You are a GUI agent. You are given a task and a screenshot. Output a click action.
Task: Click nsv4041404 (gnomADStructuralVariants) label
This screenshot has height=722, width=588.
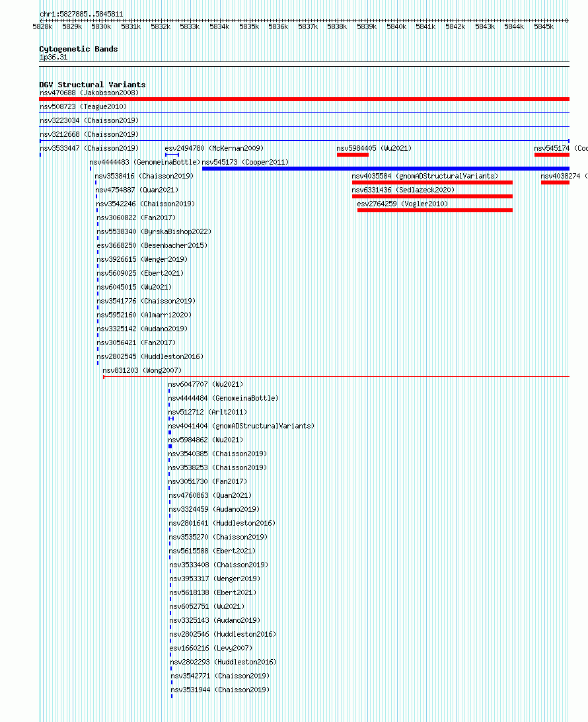(x=241, y=426)
